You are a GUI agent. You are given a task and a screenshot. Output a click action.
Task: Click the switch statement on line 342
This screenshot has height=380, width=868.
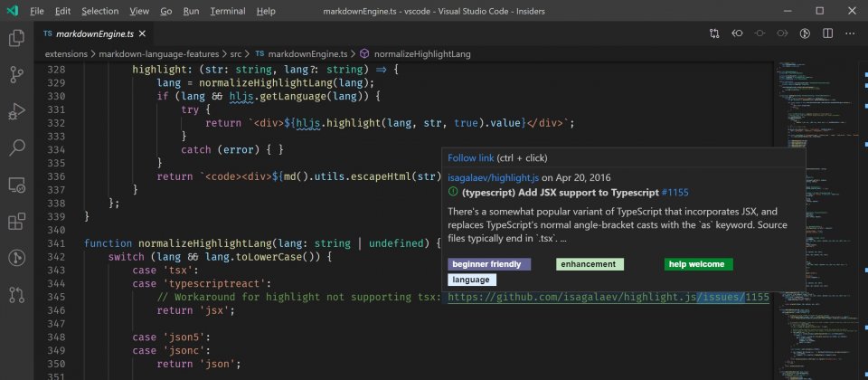(220, 257)
